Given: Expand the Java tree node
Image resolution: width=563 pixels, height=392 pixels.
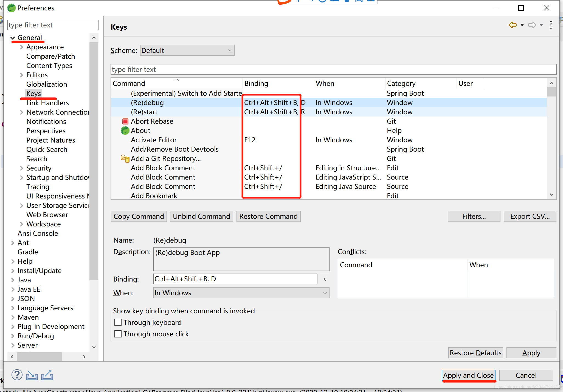Looking at the screenshot, I should point(13,280).
